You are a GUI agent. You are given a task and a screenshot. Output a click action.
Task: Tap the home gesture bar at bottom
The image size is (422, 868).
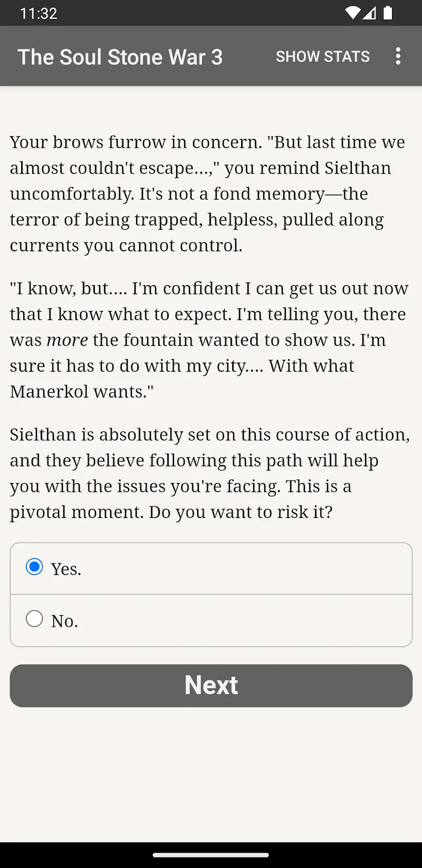[211, 855]
